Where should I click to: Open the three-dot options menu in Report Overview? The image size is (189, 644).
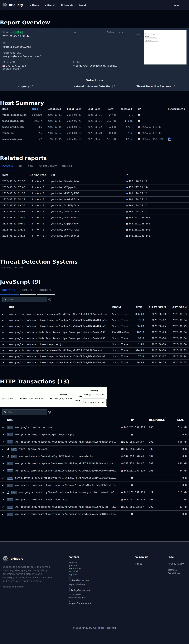138,37
